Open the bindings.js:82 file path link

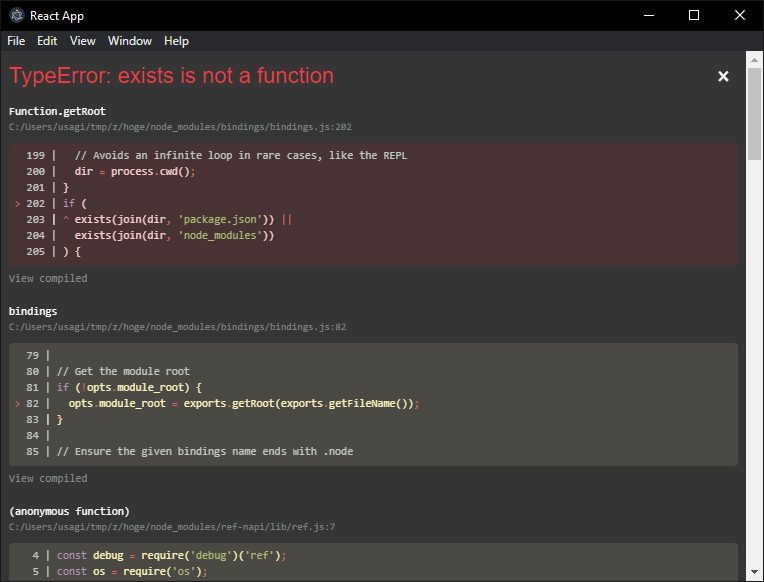177,327
